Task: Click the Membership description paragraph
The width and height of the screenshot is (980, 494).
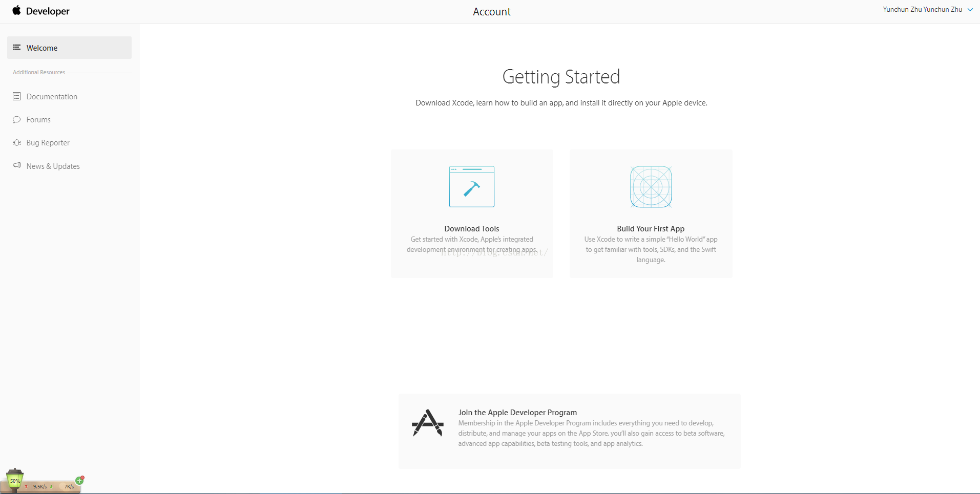Action: [x=592, y=434]
